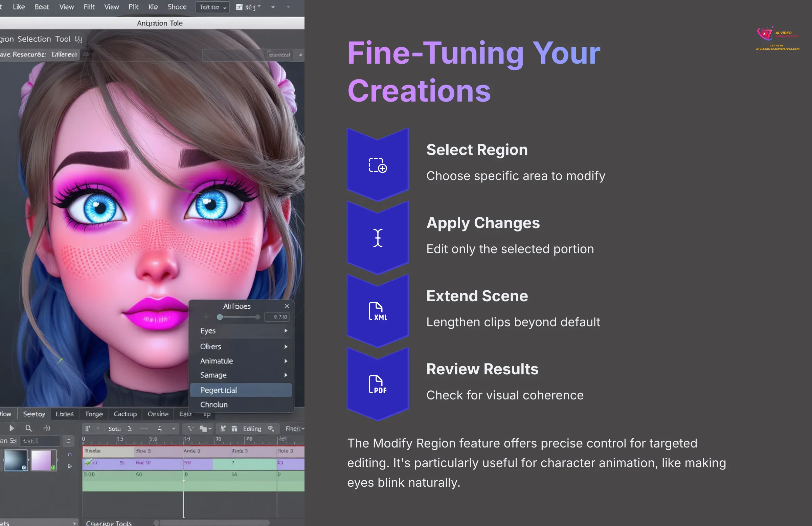
Task: Switch to the Lodes tab
Action: [x=65, y=414]
